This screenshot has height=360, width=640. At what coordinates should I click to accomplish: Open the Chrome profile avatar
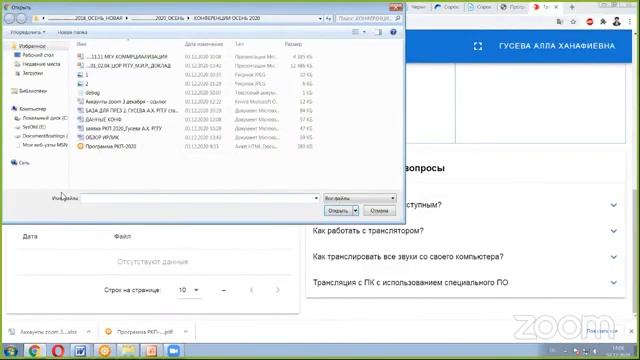(616, 22)
